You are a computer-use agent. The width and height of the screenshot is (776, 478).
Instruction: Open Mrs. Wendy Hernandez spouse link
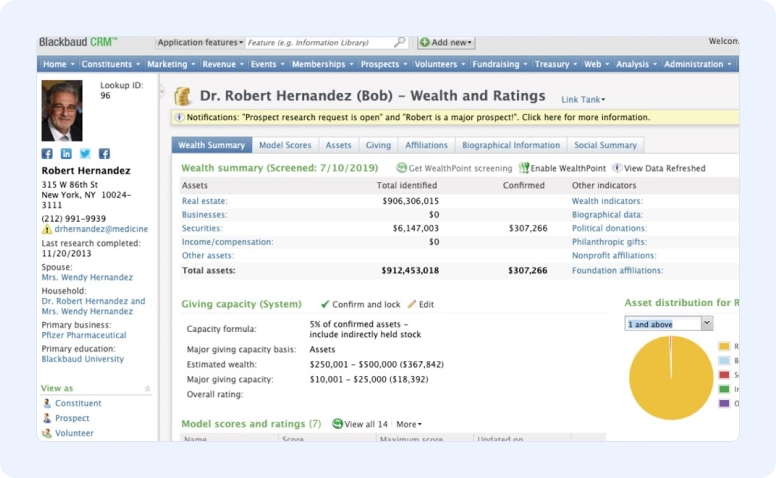87,277
